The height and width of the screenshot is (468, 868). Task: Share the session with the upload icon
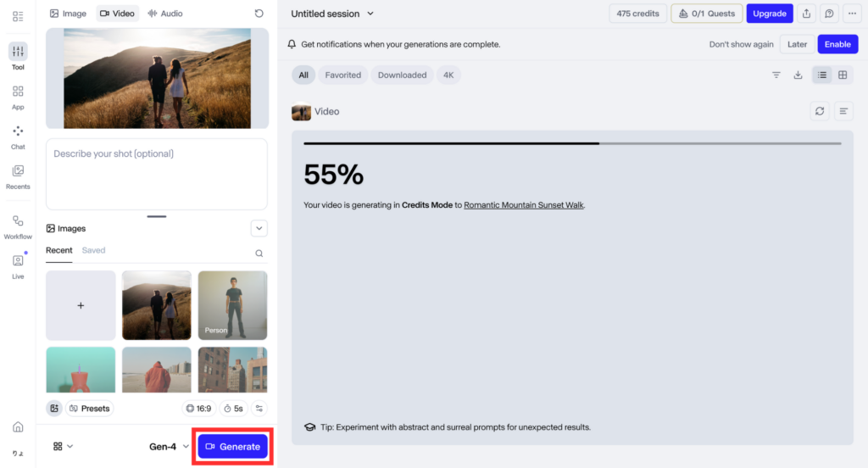pos(807,14)
